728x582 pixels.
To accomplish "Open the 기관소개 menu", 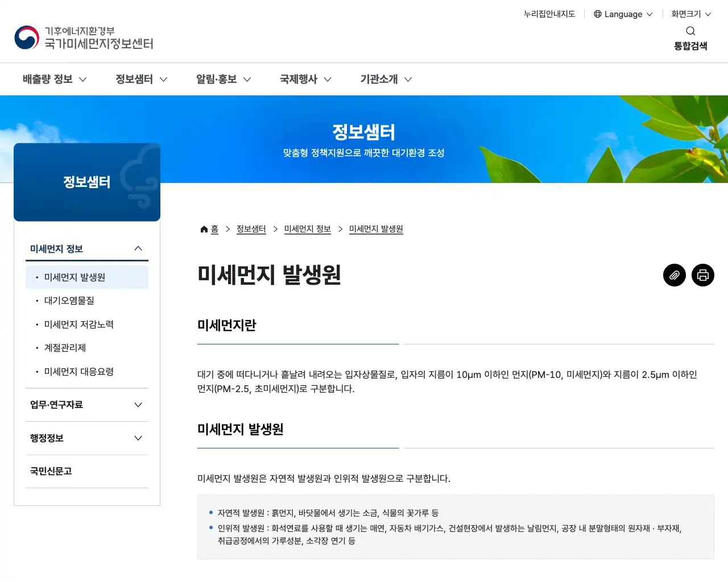I will pos(386,79).
